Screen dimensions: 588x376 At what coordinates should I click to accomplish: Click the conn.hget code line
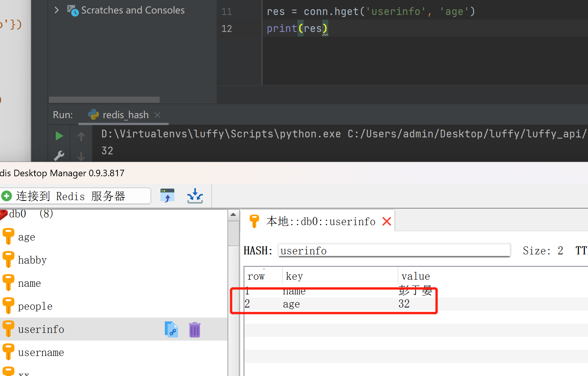pos(371,12)
